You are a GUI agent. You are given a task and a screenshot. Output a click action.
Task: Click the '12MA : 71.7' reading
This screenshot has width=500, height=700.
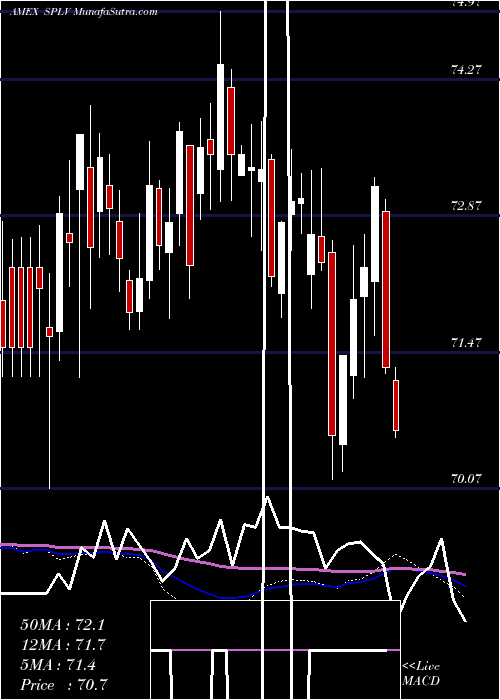pyautogui.click(x=62, y=645)
